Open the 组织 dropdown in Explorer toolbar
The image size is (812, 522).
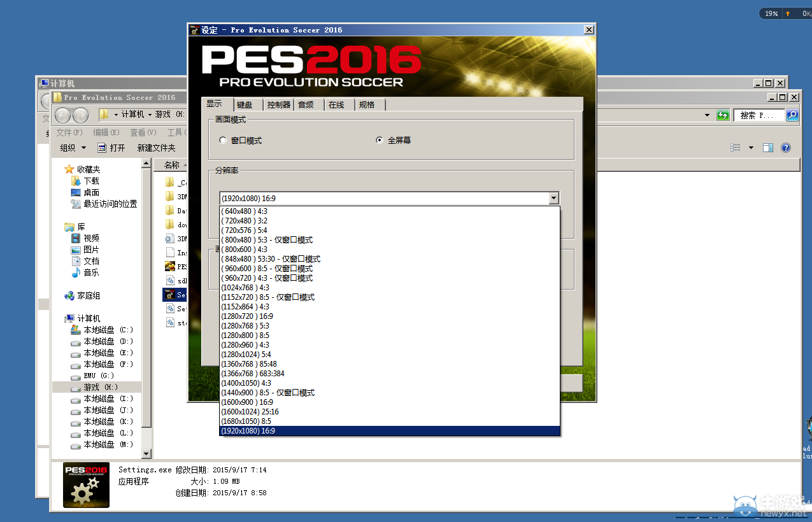73,148
